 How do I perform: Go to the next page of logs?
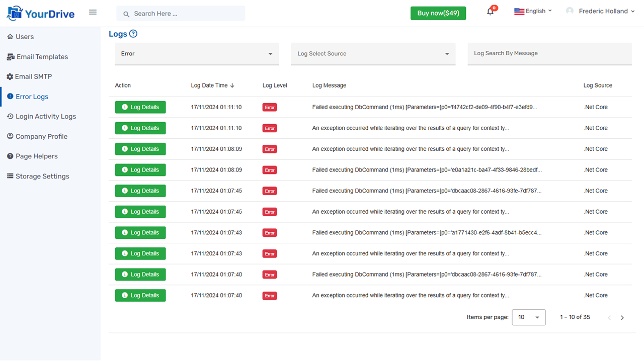[622, 317]
